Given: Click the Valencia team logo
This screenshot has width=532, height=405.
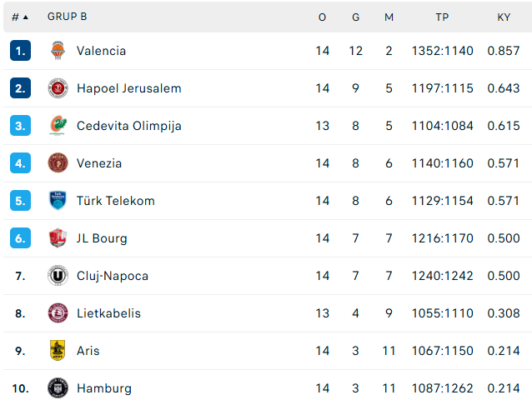Looking at the screenshot, I should click(58, 51).
